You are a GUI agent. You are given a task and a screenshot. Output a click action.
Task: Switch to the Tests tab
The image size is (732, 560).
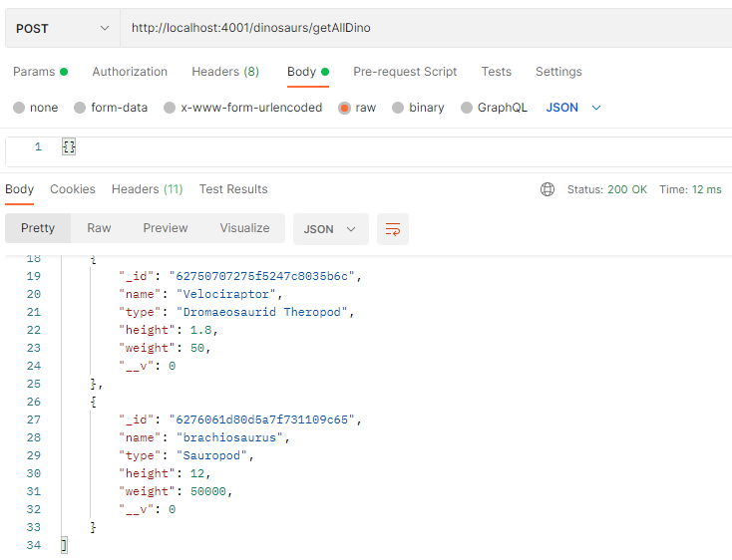[497, 72]
